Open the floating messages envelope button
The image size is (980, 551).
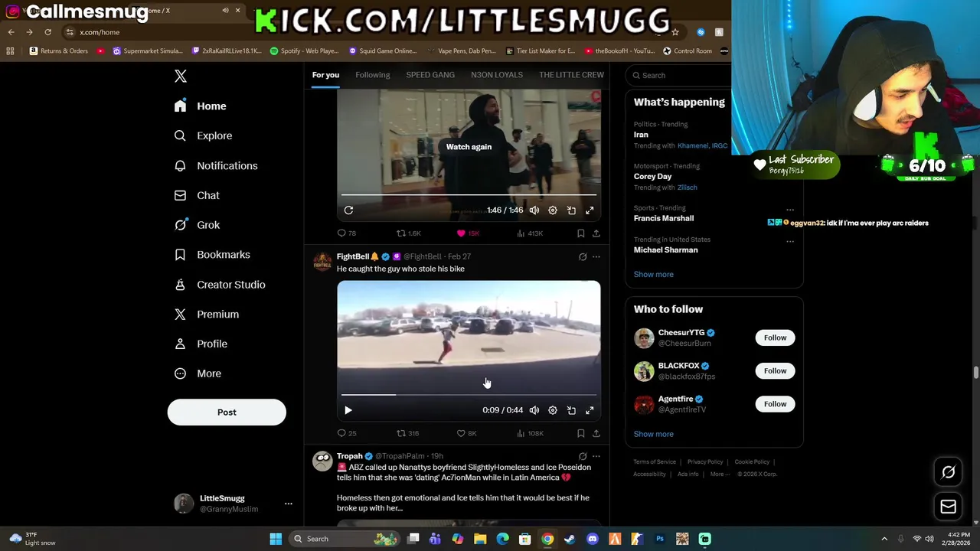[x=948, y=507]
